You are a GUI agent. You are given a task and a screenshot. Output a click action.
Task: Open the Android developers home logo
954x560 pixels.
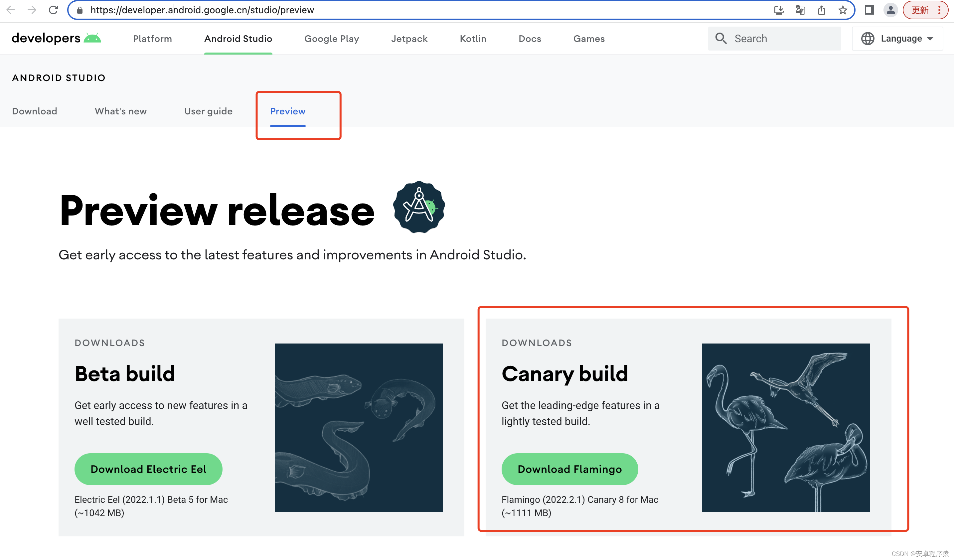(x=57, y=39)
